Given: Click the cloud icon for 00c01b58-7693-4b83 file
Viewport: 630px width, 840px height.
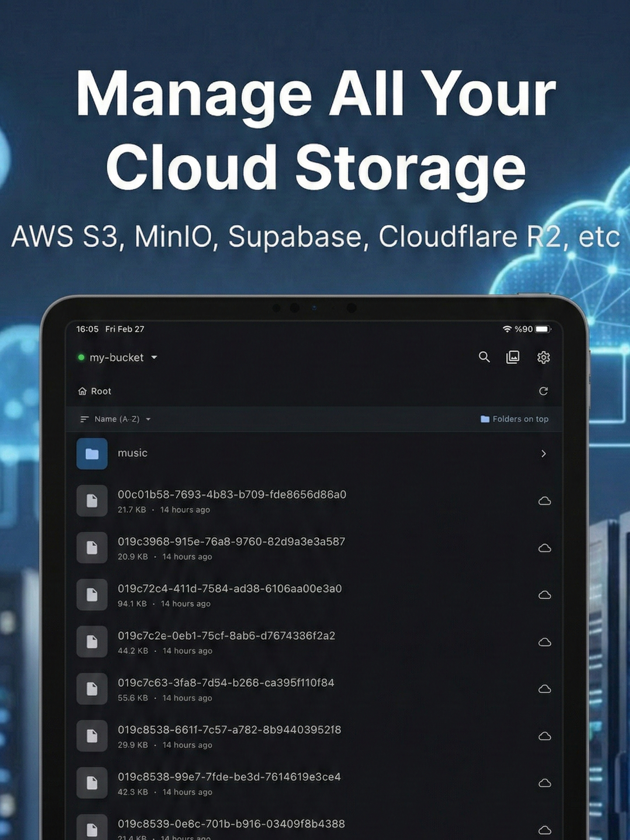Looking at the screenshot, I should click(545, 501).
